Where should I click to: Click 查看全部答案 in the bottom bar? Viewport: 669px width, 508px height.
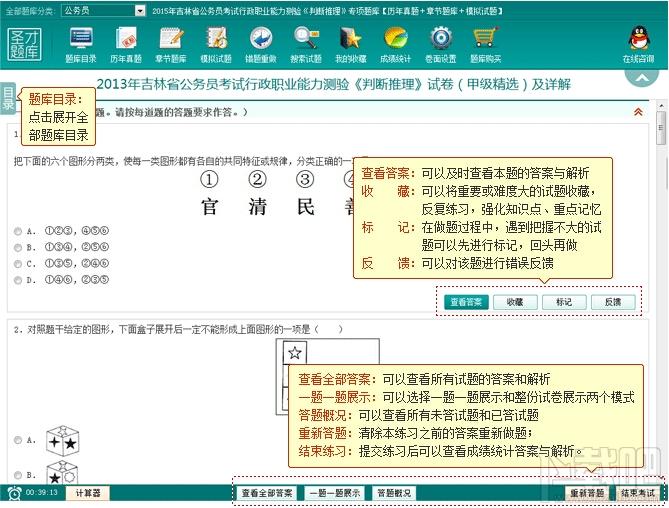(x=267, y=493)
